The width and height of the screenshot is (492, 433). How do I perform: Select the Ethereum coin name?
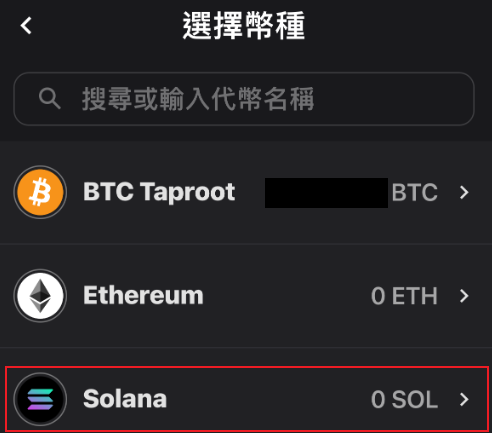(x=143, y=295)
